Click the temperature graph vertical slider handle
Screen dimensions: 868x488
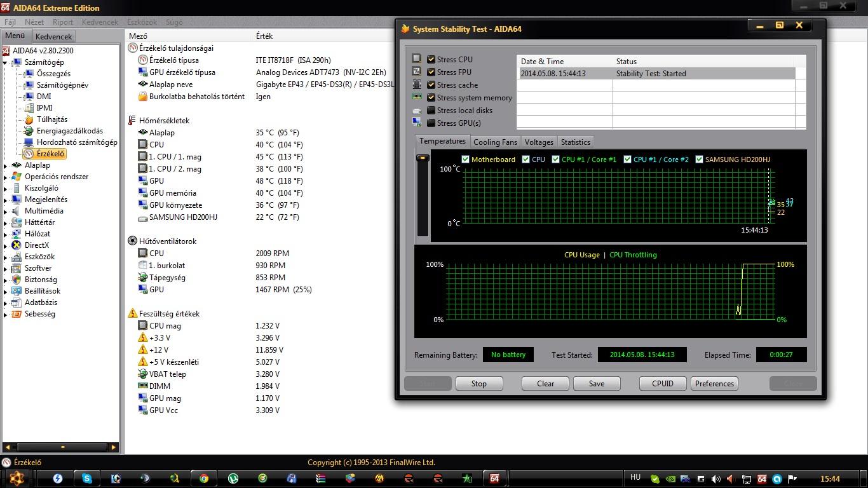(x=423, y=158)
